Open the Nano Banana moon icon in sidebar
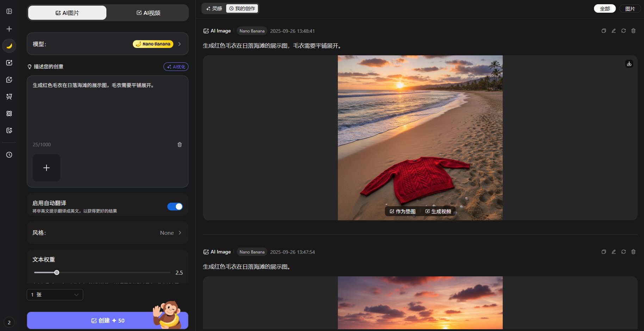 click(9, 46)
